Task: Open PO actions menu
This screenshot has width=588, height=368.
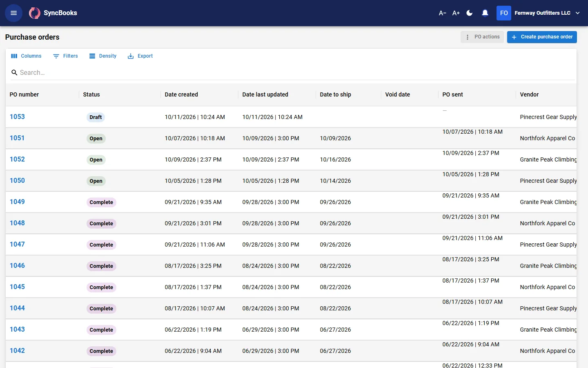Action: pyautogui.click(x=482, y=37)
